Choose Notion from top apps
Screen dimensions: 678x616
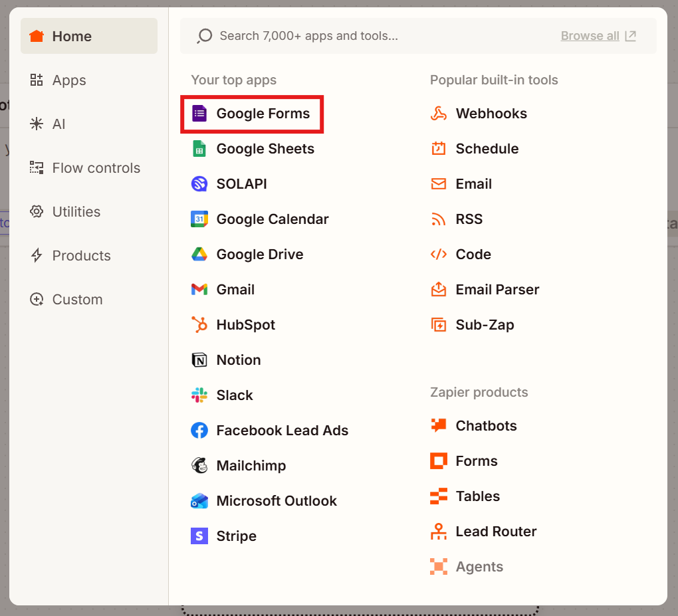238,360
